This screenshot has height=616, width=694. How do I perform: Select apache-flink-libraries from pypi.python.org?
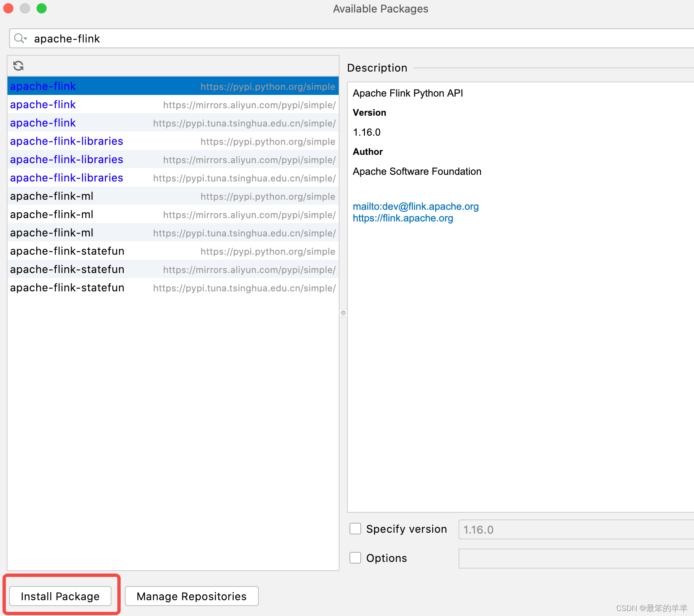[173, 141]
